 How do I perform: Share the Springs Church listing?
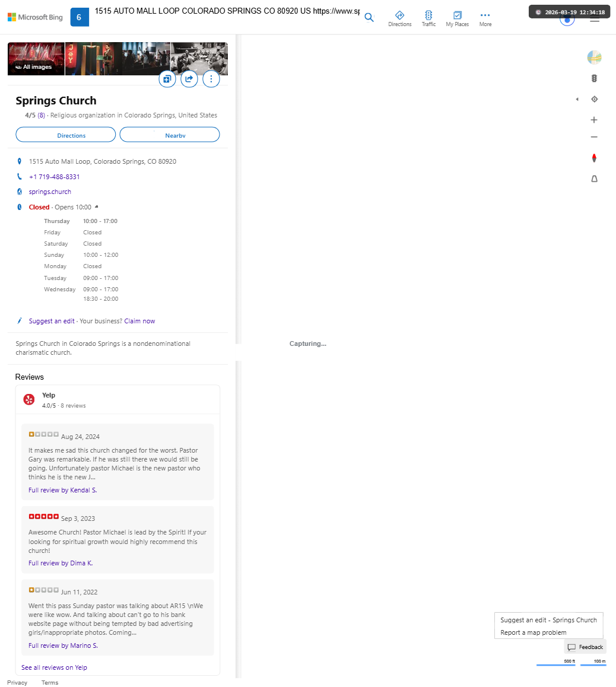(189, 79)
